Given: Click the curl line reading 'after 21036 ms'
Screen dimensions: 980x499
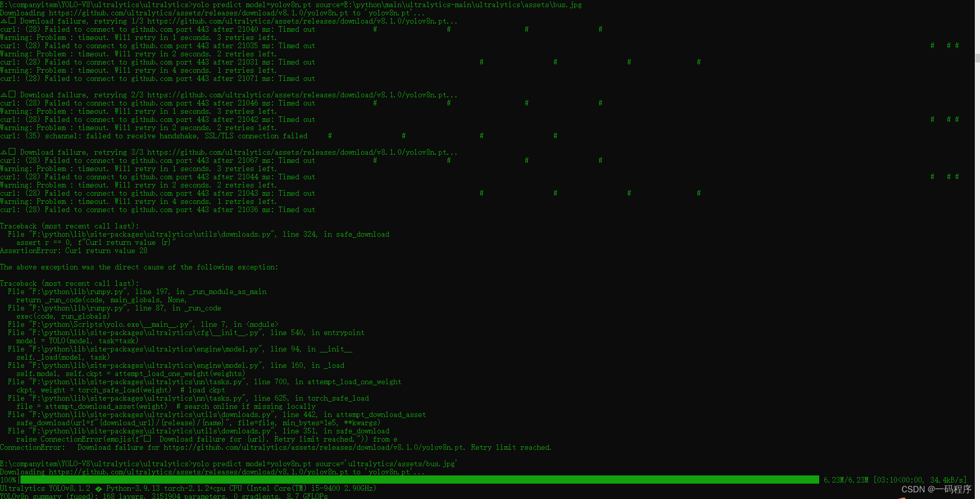Looking at the screenshot, I should [158, 210].
